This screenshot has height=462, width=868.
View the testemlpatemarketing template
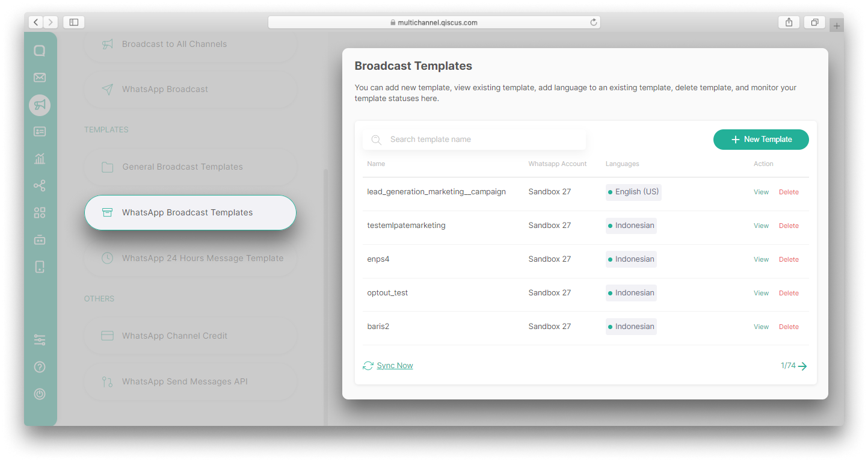pos(761,226)
